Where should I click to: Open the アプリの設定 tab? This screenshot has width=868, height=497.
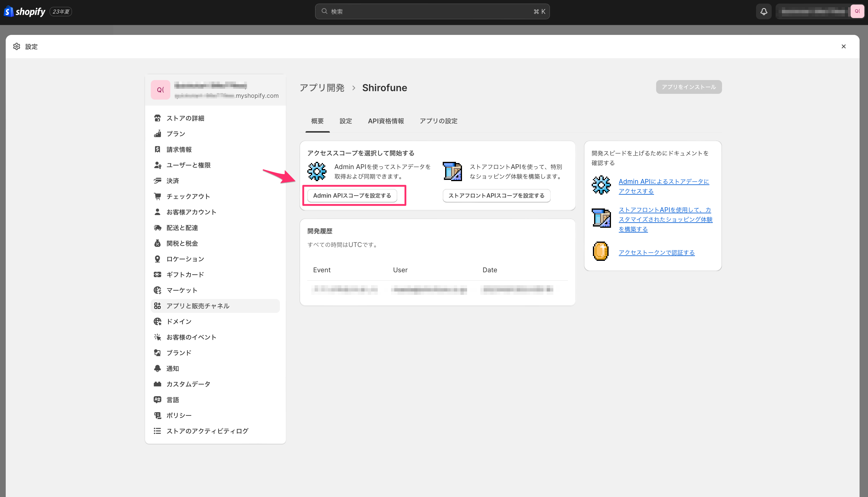coord(439,121)
